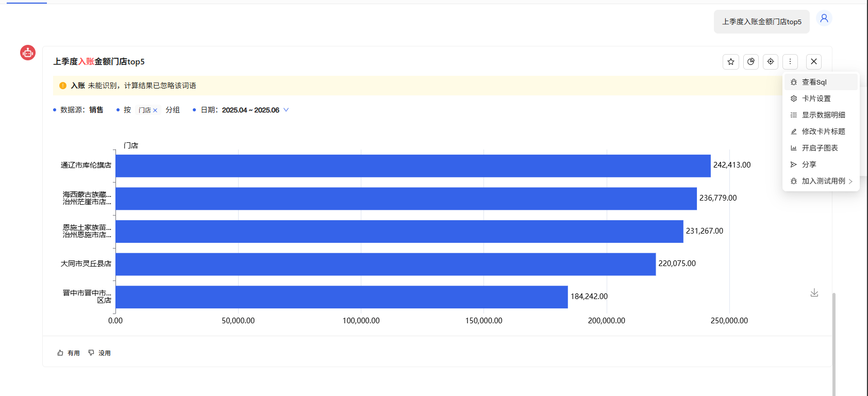The image size is (868, 396).
Task: Click the user profile avatar icon
Action: (824, 19)
